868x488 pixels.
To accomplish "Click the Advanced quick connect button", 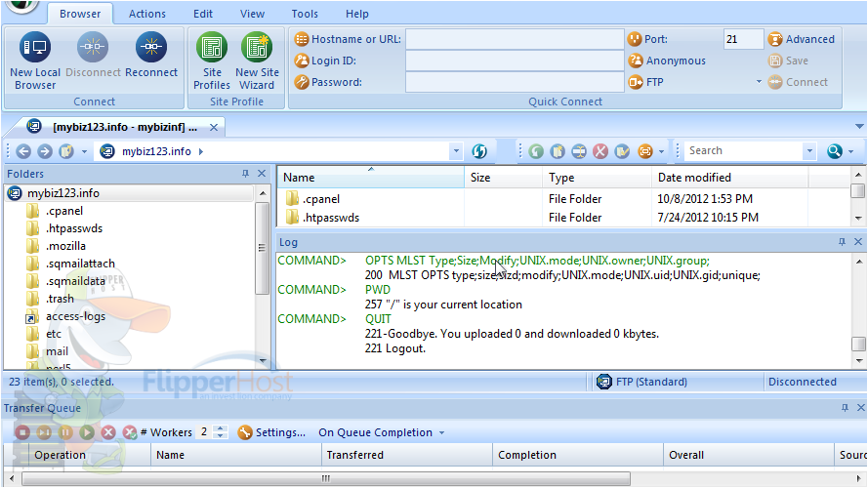I will pos(801,39).
